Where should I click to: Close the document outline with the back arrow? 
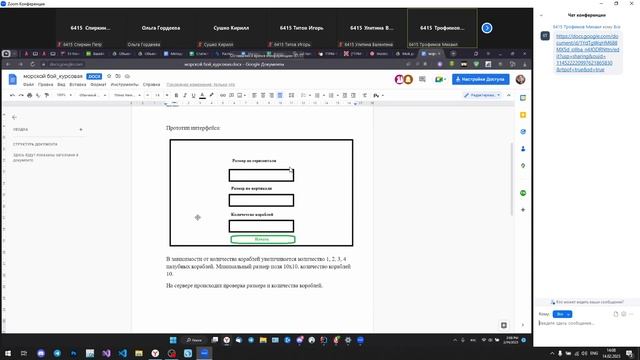coord(14,118)
